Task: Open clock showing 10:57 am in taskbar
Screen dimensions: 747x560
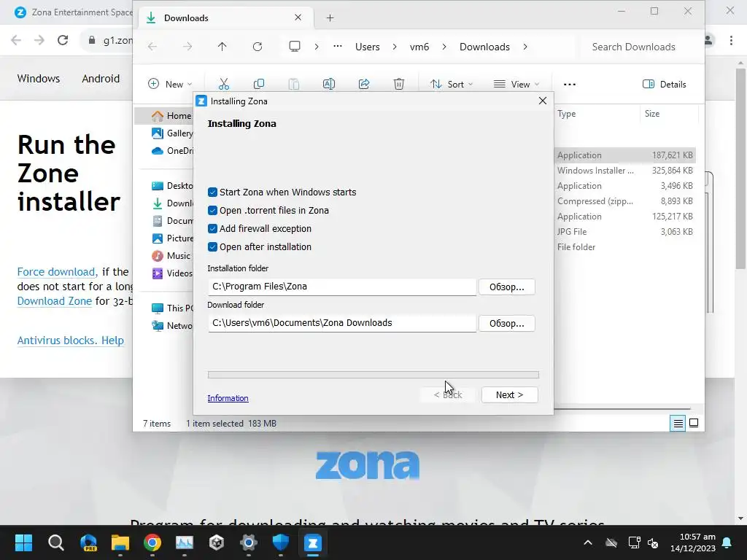Action: (x=693, y=542)
